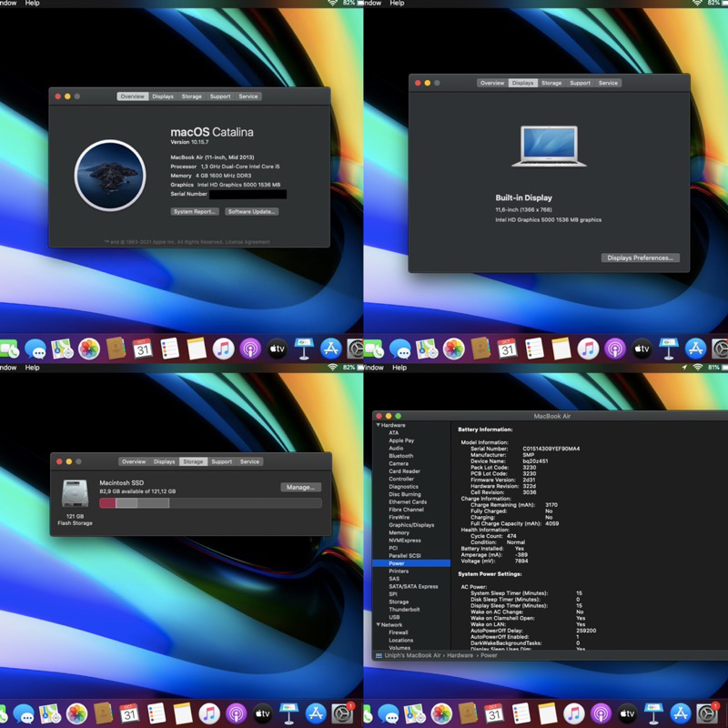Launch Apple TV from dock under Storage window
Image resolution: width=728 pixels, height=728 pixels.
[x=263, y=713]
